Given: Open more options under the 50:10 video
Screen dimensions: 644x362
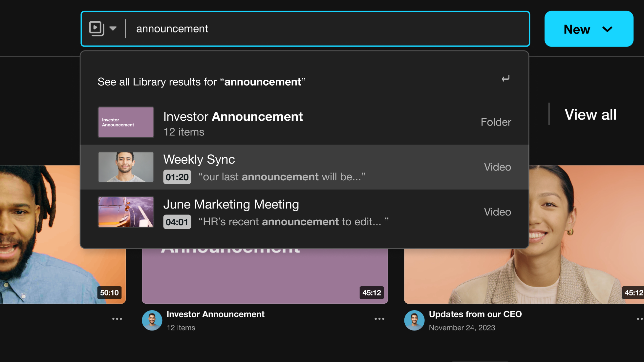Looking at the screenshot, I should pos(117,319).
